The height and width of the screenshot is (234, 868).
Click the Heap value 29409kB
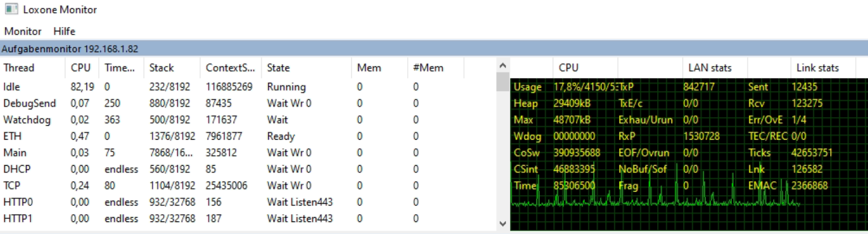coord(571,103)
